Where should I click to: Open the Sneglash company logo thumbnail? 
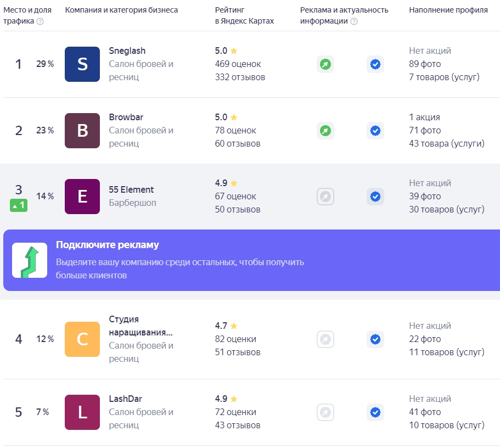[x=82, y=64]
